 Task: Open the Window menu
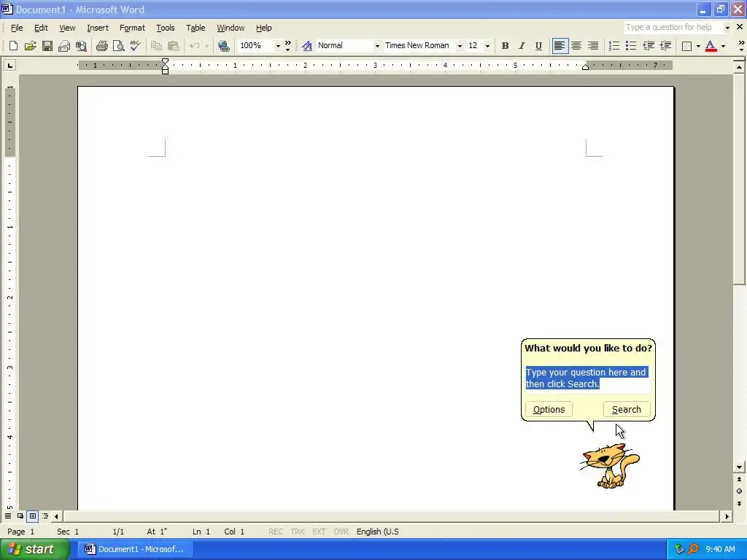point(231,28)
